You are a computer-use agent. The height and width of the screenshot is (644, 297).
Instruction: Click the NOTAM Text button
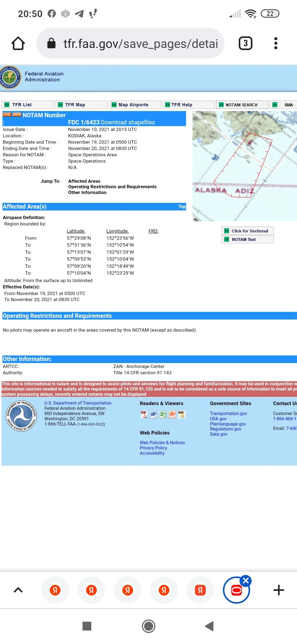click(x=248, y=239)
